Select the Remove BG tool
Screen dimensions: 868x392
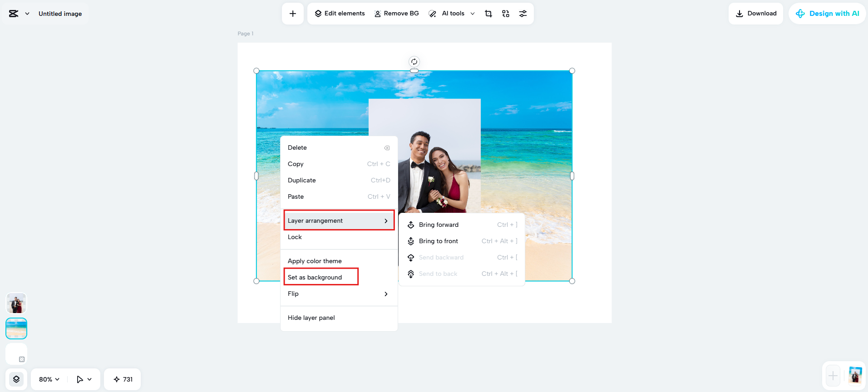coord(397,14)
